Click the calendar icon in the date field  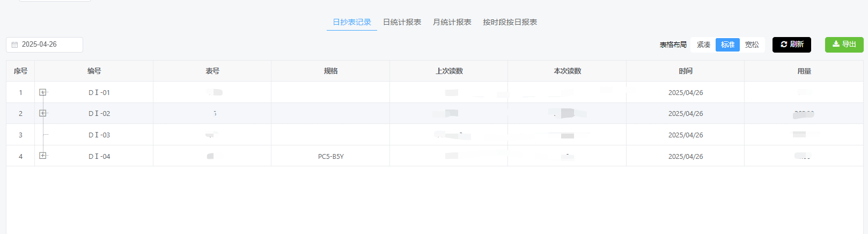pos(14,45)
